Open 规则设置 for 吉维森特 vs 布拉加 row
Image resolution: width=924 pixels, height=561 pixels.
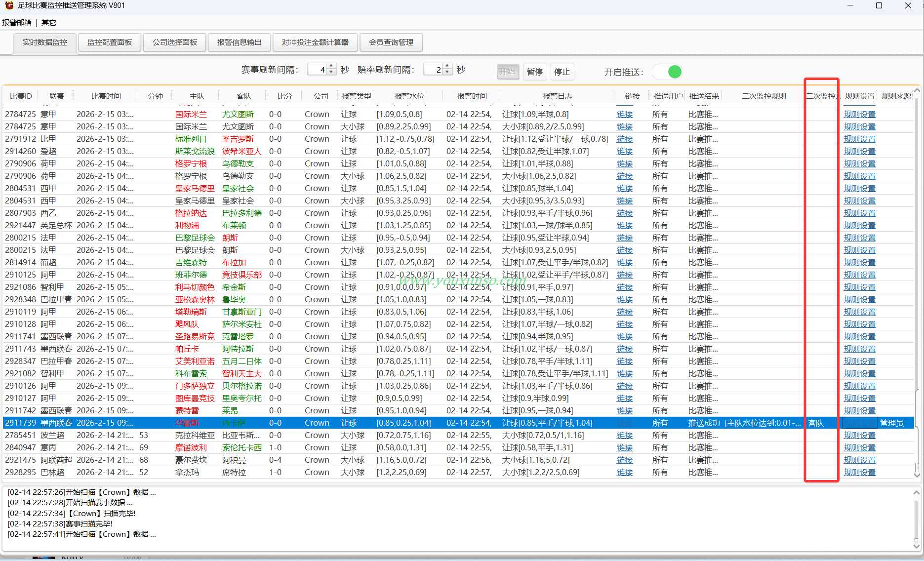859,263
